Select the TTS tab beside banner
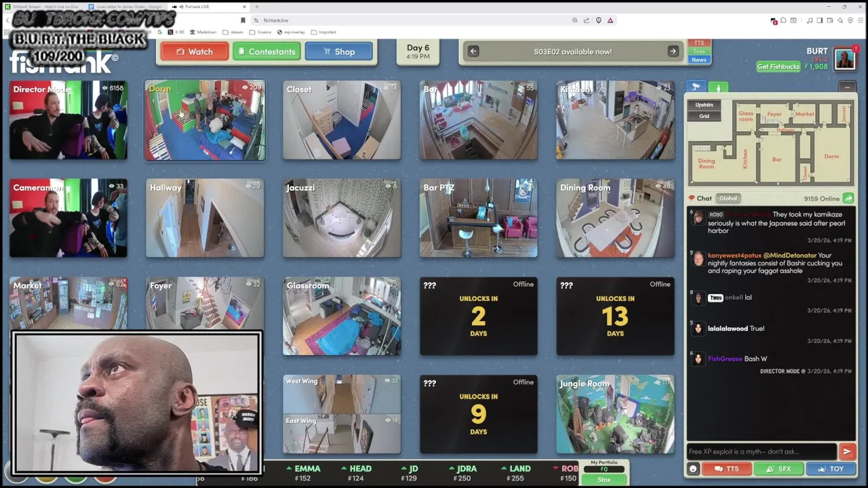 (x=698, y=43)
